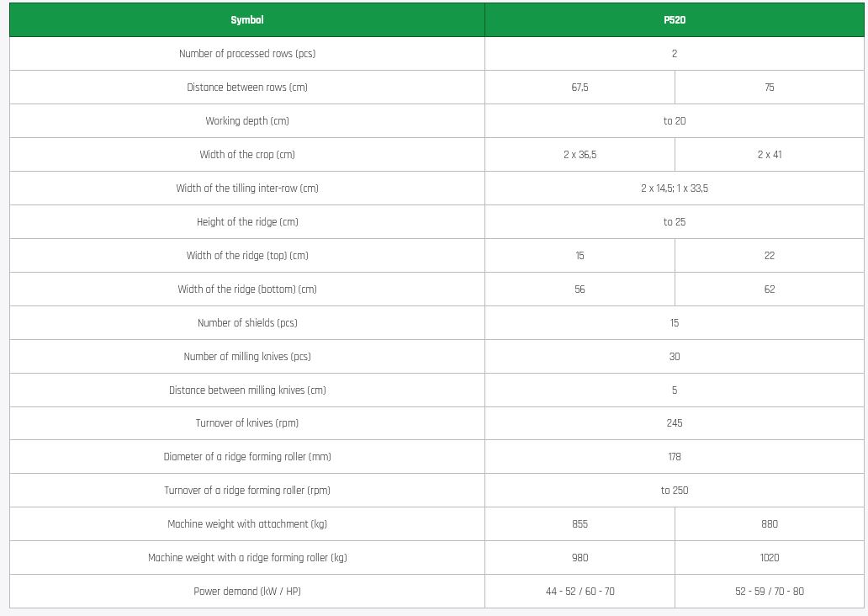Image resolution: width=868 pixels, height=616 pixels.
Task: Click the milling knives count value 30
Action: tap(675, 357)
